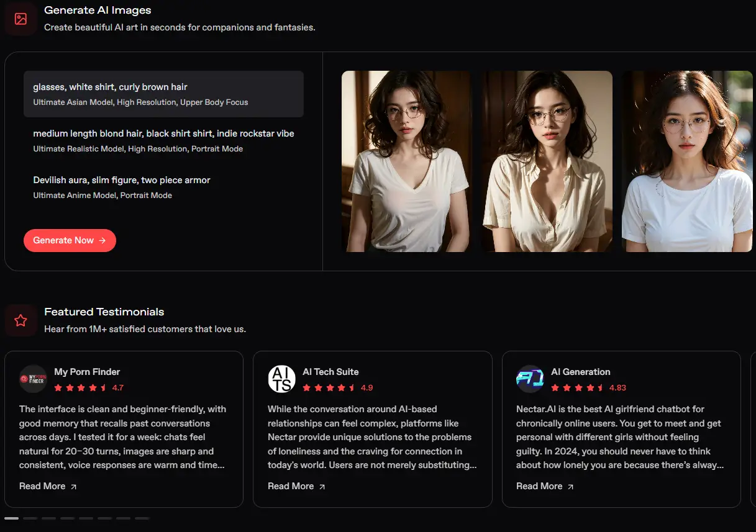
Task: Open Read More on AI Tech Suite review
Action: pyautogui.click(x=291, y=486)
